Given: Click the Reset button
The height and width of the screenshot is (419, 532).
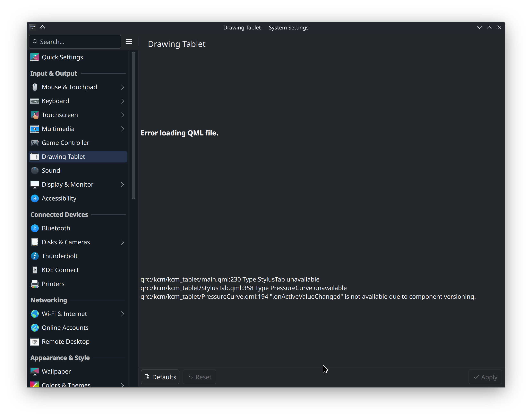Looking at the screenshot, I should (199, 377).
